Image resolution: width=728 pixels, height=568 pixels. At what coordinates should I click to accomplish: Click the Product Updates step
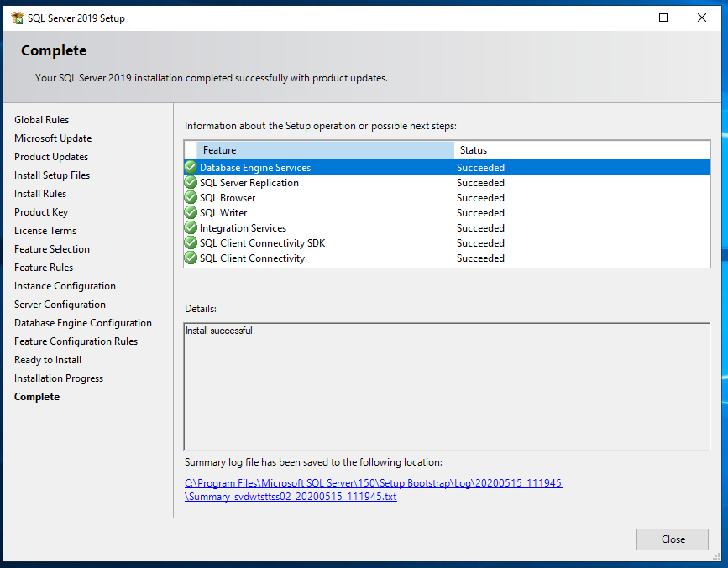51,157
